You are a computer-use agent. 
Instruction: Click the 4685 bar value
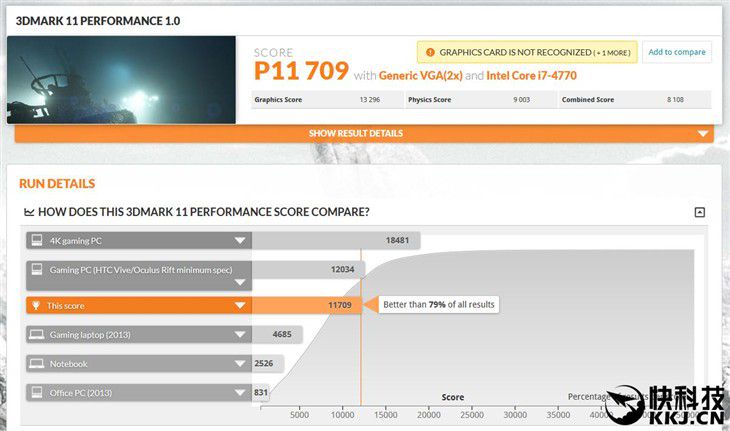click(x=282, y=334)
